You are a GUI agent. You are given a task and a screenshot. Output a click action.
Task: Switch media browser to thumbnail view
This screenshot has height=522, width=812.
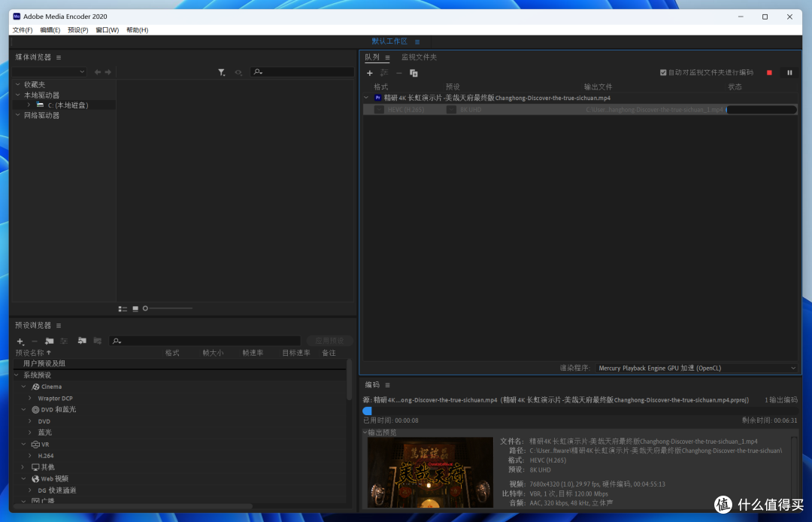(x=135, y=308)
